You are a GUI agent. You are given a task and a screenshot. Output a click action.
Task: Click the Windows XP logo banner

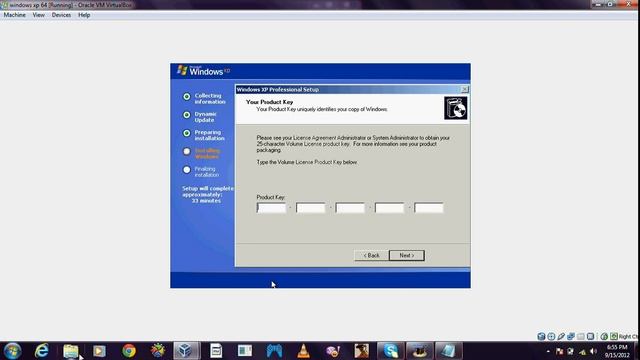[x=204, y=71]
